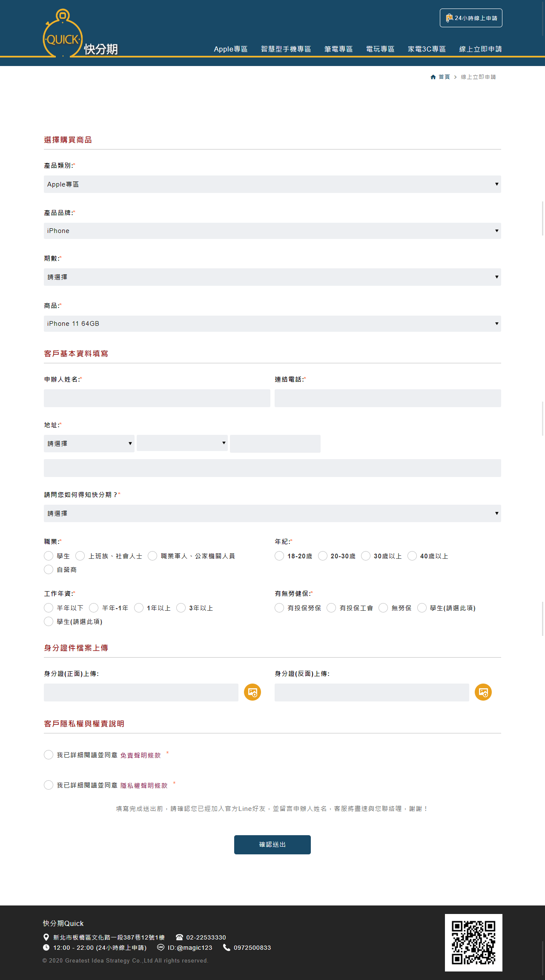Expand the 期數 dropdown
The width and height of the screenshot is (545, 980).
pos(272,277)
